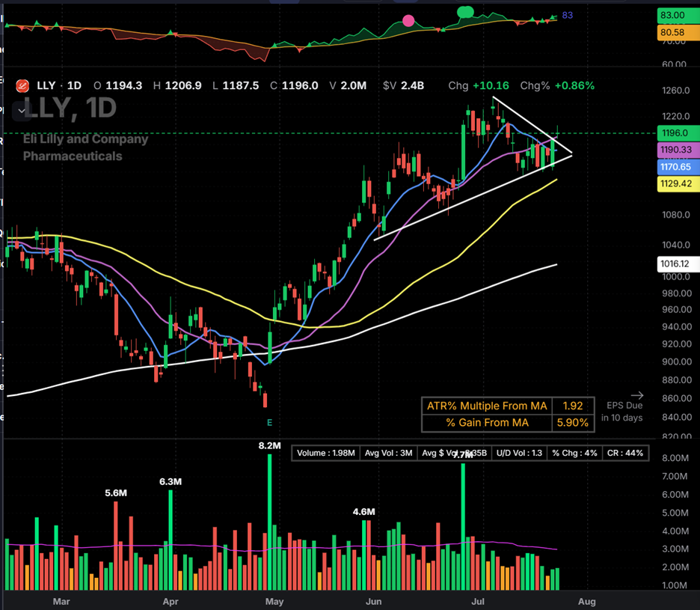The image size is (700, 610).
Task: Click the 'CR : 44%' stat cell
Action: (625, 453)
